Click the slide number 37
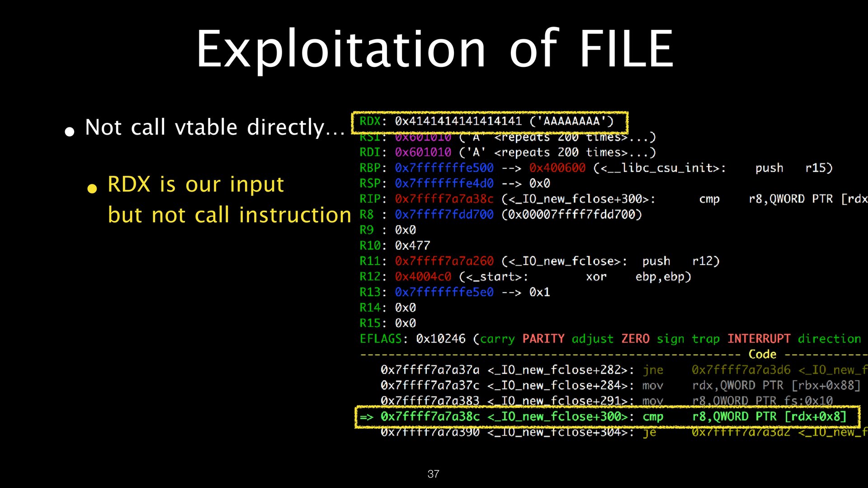868x488 pixels. [433, 474]
